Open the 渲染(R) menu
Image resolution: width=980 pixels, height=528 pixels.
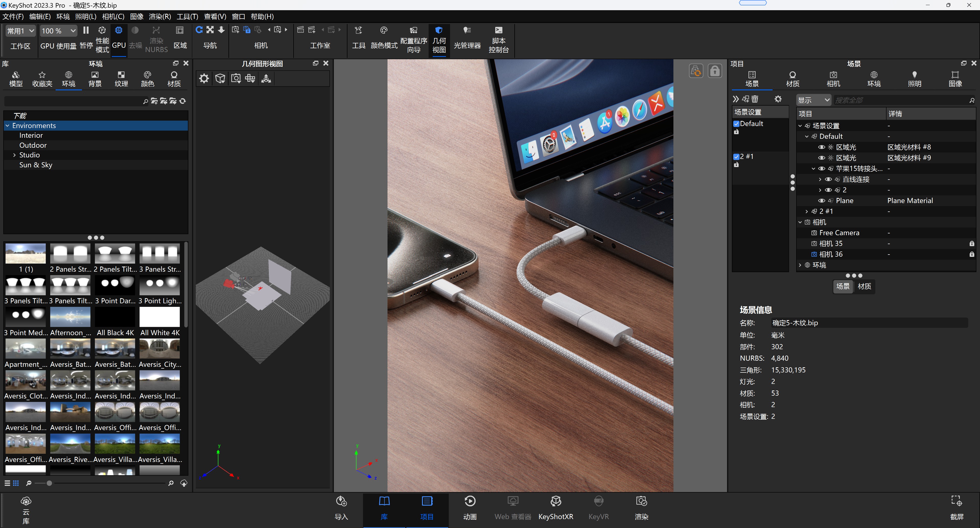[x=160, y=16]
